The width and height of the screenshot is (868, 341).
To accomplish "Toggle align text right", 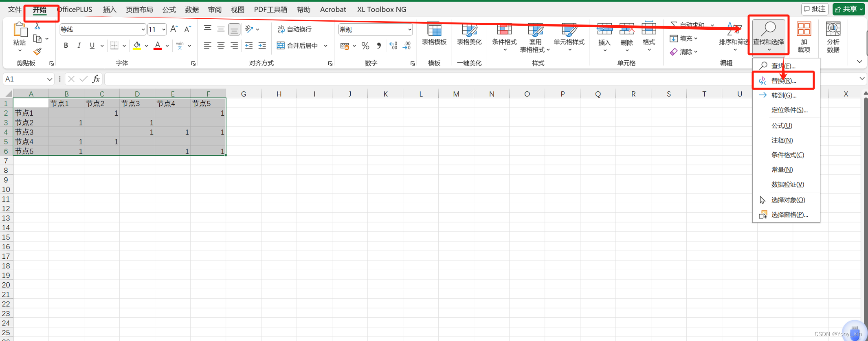I will [234, 46].
